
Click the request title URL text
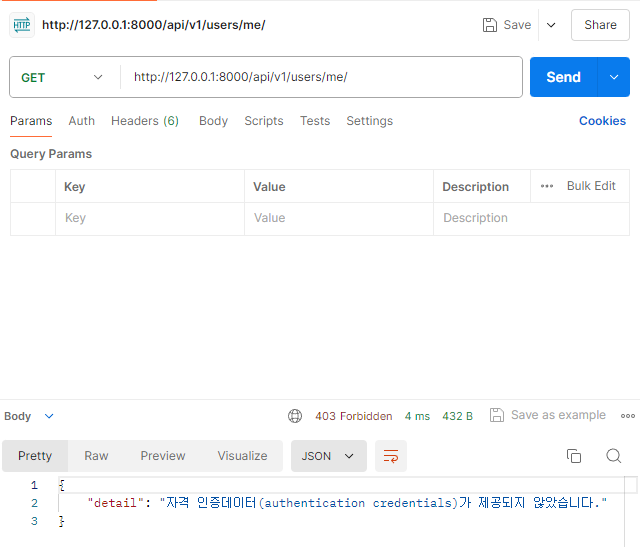153,25
